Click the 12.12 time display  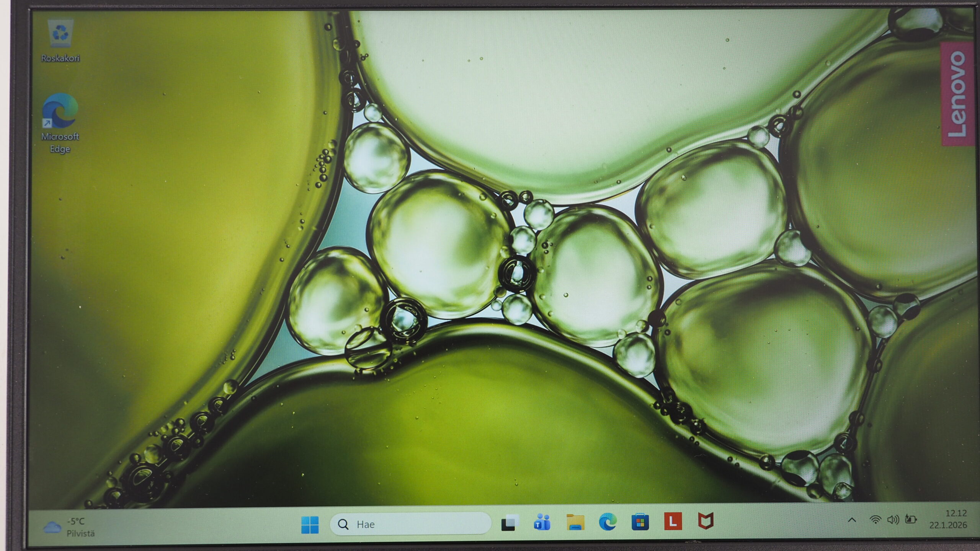coord(956,514)
